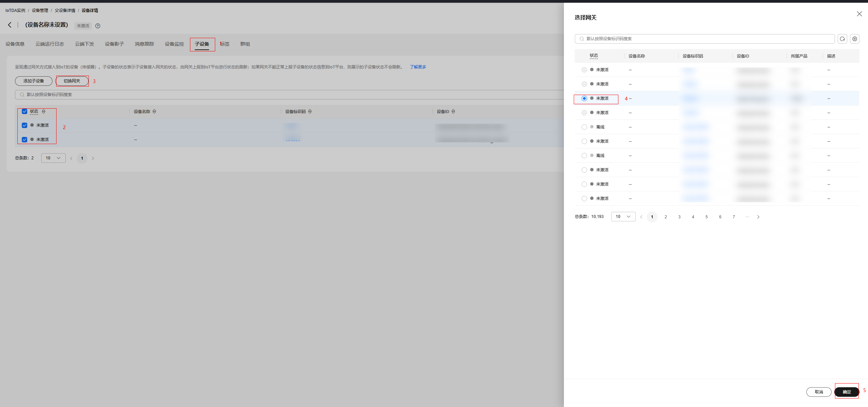
Task: Select the second 离线 gateway radio button
Action: [584, 156]
